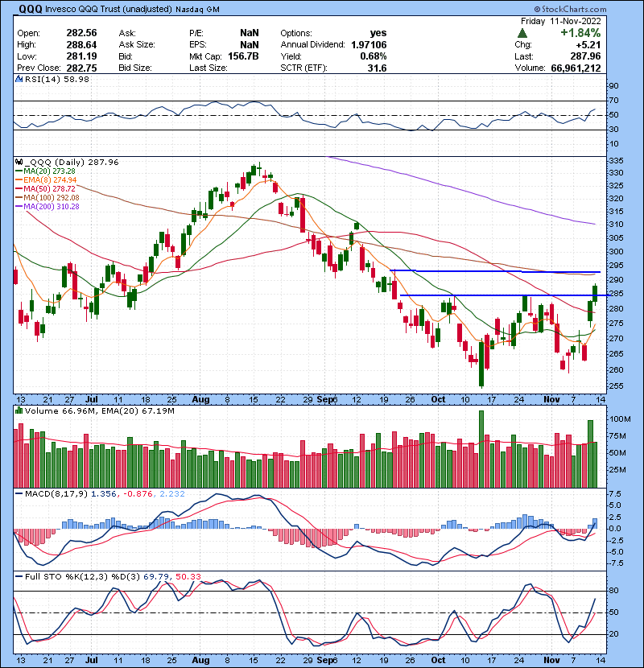
Task: Click the lower blue resistance line near 285
Action: (505, 295)
